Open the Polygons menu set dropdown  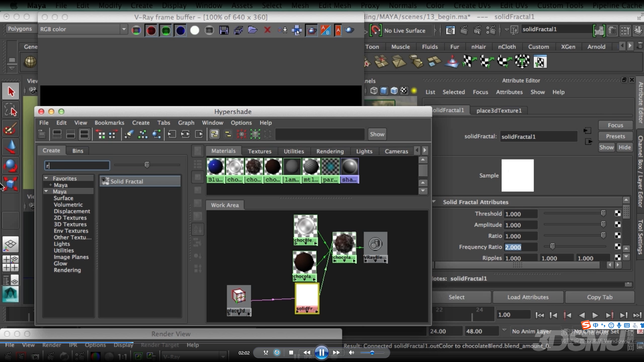[20, 29]
